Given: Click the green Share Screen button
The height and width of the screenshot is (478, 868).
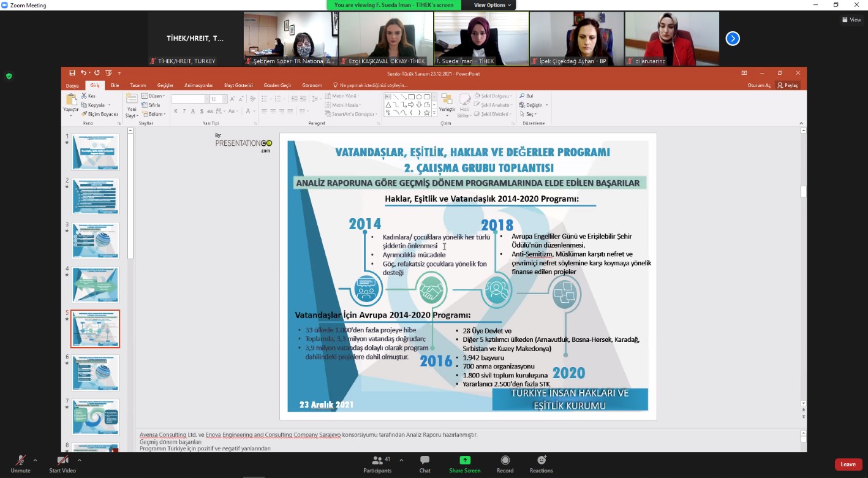Looking at the screenshot, I should click(x=465, y=464).
